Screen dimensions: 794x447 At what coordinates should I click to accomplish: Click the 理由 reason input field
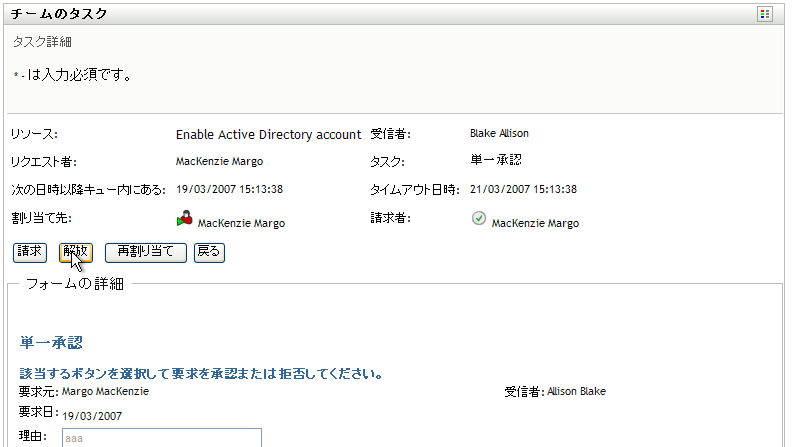(162, 438)
